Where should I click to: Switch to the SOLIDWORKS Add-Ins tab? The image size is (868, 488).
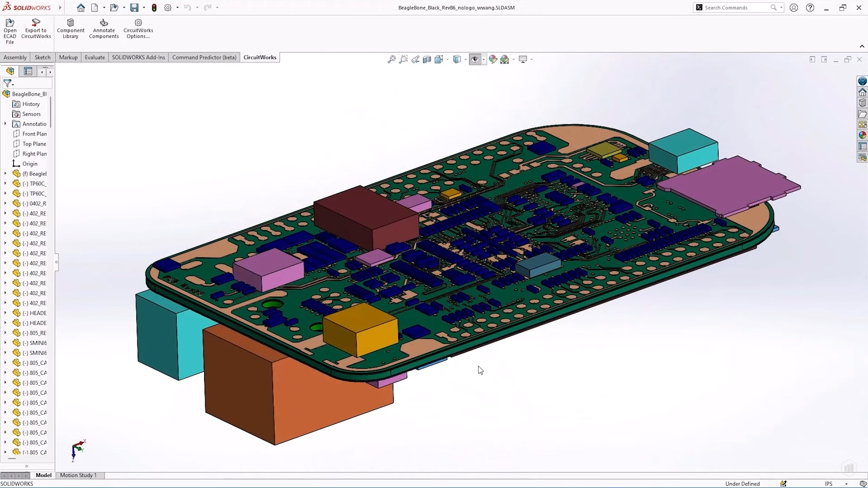click(138, 57)
